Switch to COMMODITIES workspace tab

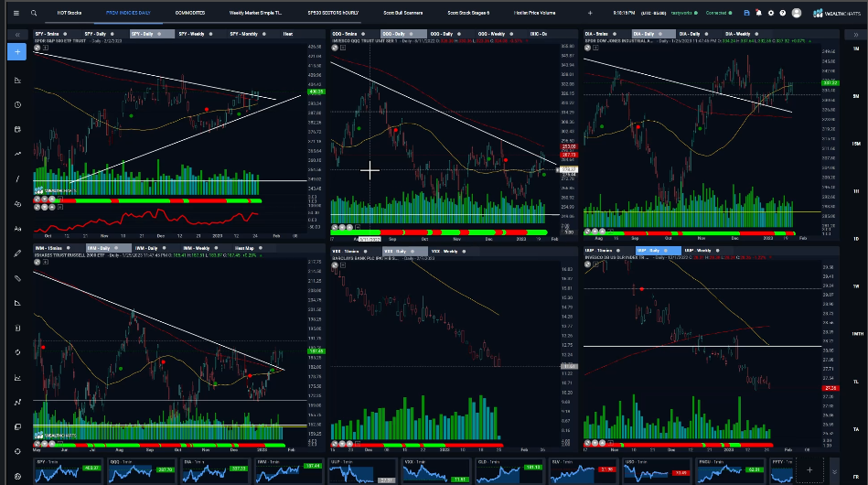pyautogui.click(x=190, y=13)
